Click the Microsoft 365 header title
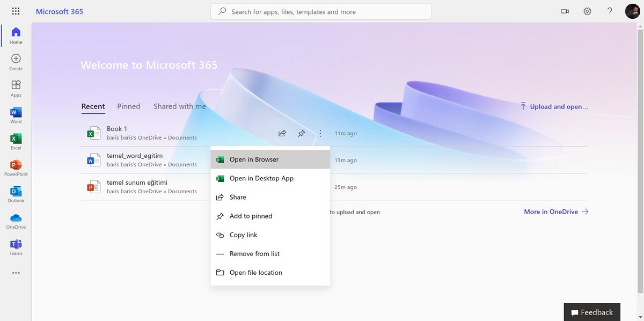Screen dimensions: 644x321 point(60,11)
